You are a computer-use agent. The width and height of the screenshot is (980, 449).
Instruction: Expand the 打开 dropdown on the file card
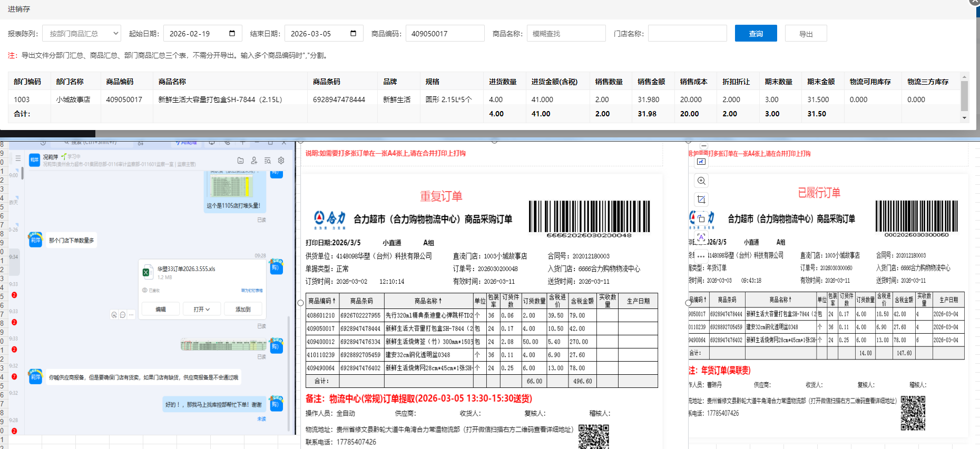point(202,310)
